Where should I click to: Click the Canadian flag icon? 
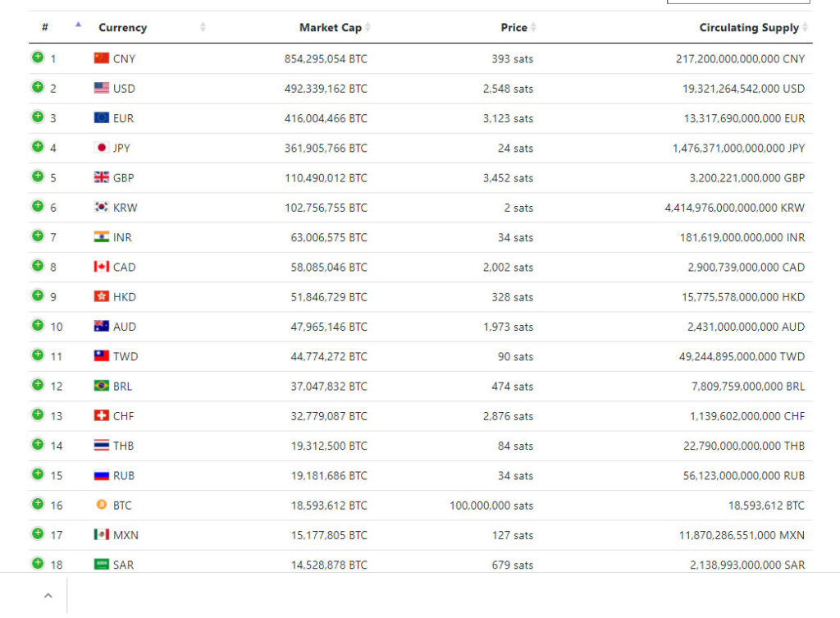coord(101,267)
